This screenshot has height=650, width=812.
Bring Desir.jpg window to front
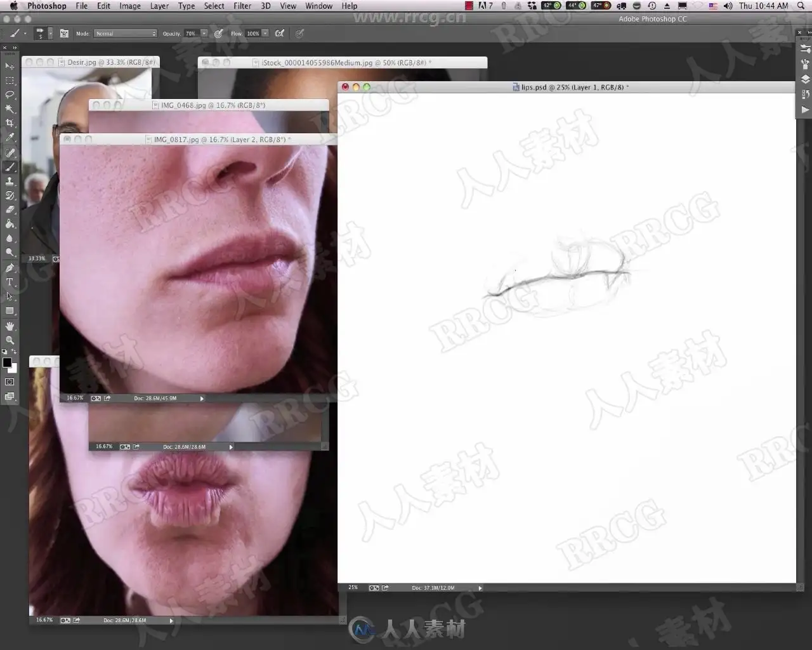pos(89,62)
